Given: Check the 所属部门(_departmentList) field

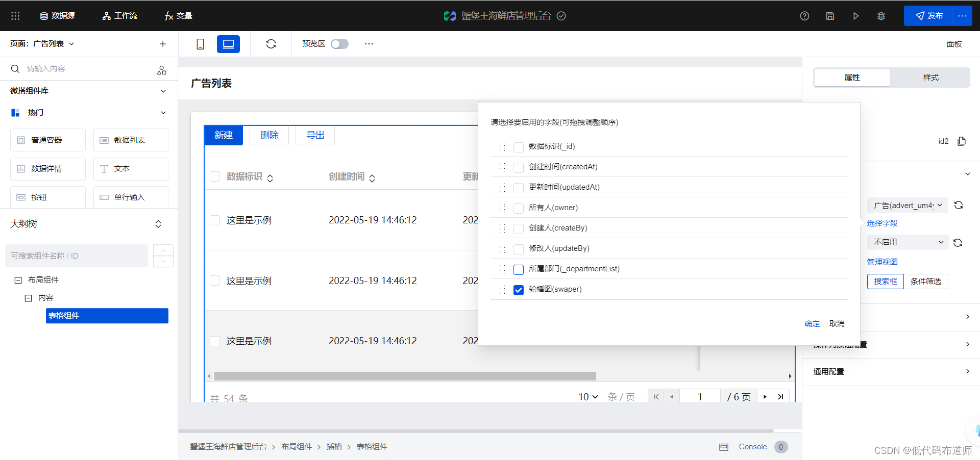Looking at the screenshot, I should [x=519, y=269].
